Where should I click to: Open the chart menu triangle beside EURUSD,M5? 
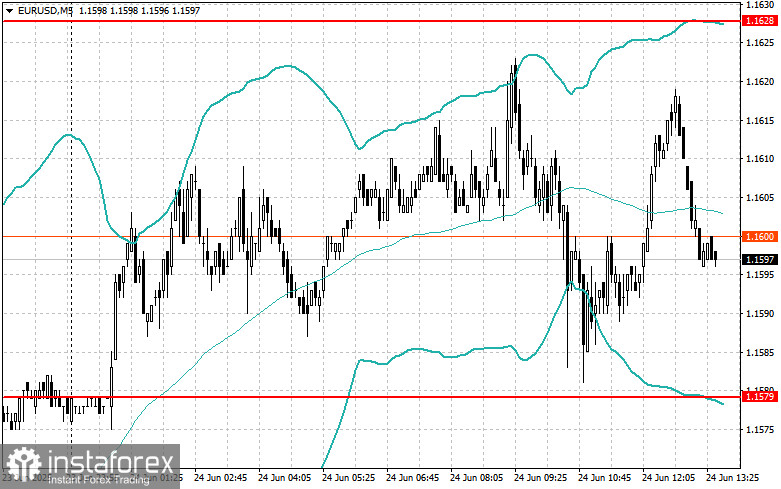pyautogui.click(x=9, y=10)
